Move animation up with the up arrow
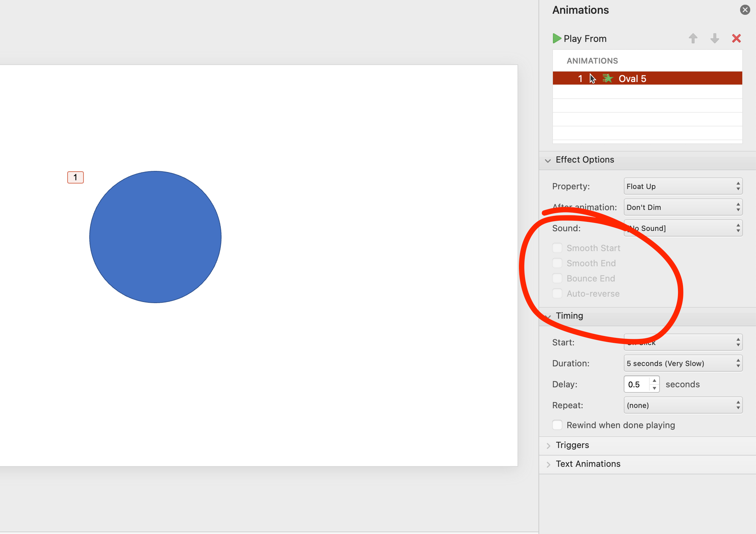756x534 pixels. tap(693, 38)
